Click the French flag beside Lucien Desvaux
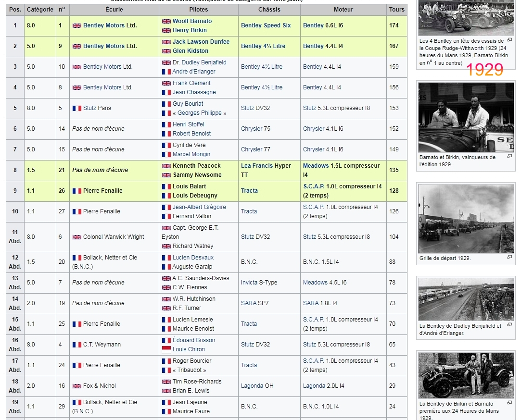Screen dimensions: 521x420 click(166, 258)
